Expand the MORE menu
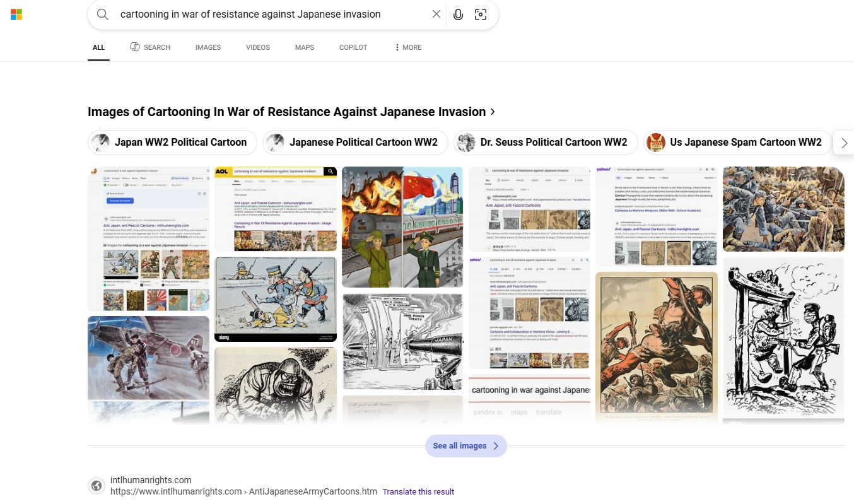 point(408,47)
